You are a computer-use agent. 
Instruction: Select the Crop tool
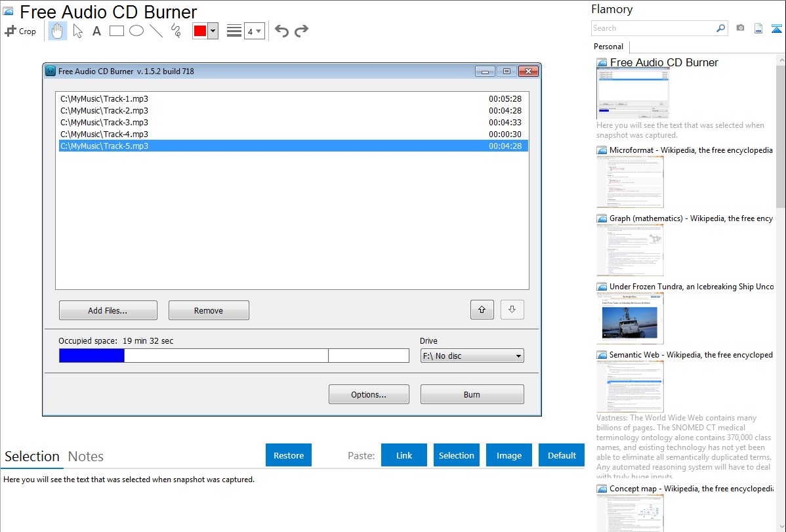[x=20, y=31]
